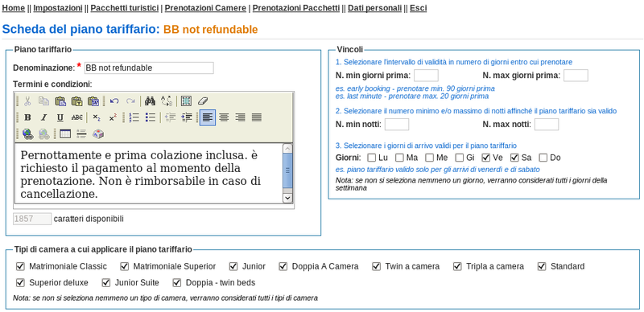The height and width of the screenshot is (312, 644).
Task: Toggle bold formatting in the editor
Action: point(27,118)
